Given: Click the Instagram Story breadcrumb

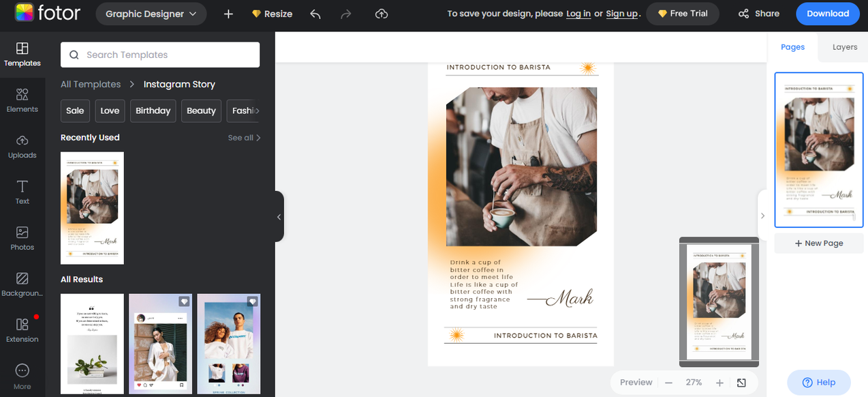Looking at the screenshot, I should (179, 84).
